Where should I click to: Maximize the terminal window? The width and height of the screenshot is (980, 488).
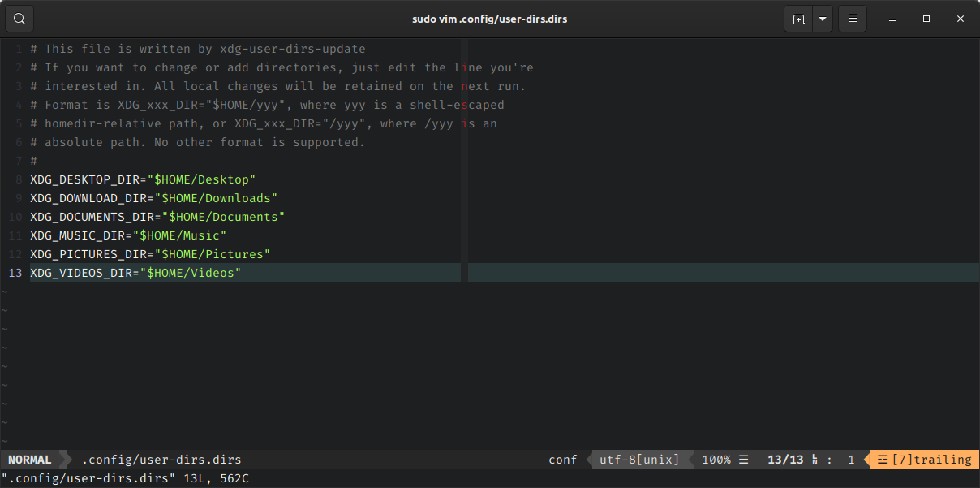click(926, 19)
